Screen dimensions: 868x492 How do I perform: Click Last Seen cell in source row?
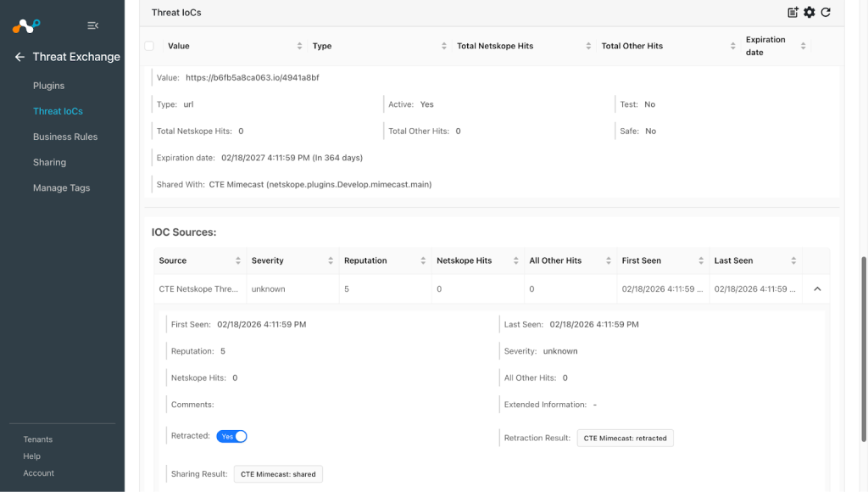click(755, 289)
